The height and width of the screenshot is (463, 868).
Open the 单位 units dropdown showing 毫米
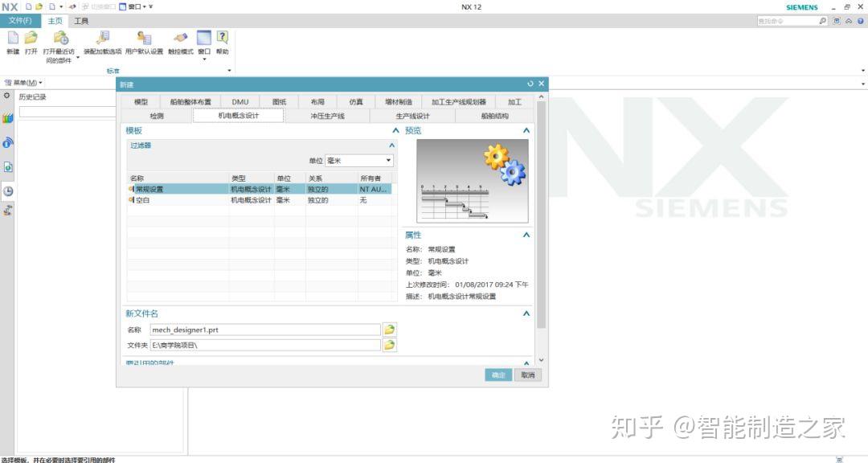point(387,160)
